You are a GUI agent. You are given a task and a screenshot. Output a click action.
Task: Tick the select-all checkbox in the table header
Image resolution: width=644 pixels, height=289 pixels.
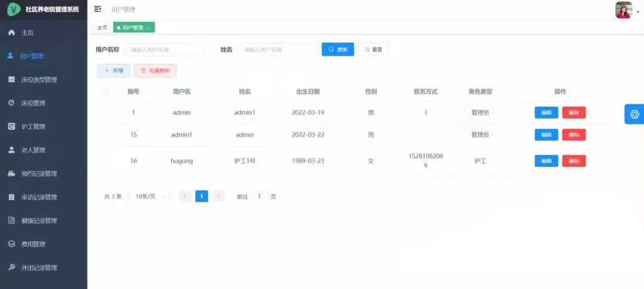(106, 92)
